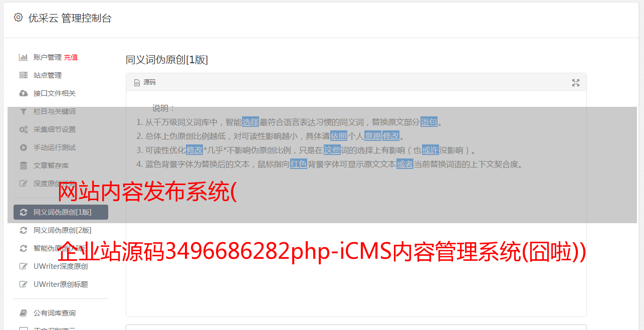Click the server icon next to 站点管理

click(x=23, y=75)
